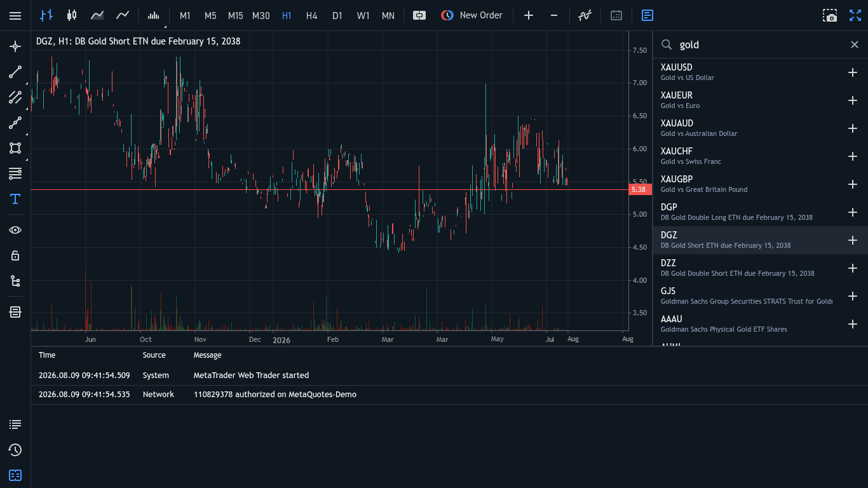
Task: Switch chart to candlestick type
Action: (x=72, y=15)
